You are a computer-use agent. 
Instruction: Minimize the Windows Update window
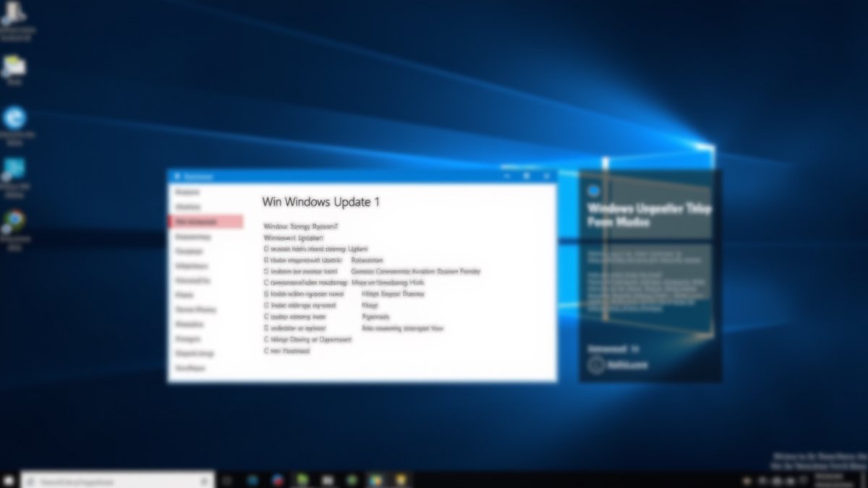click(x=506, y=176)
